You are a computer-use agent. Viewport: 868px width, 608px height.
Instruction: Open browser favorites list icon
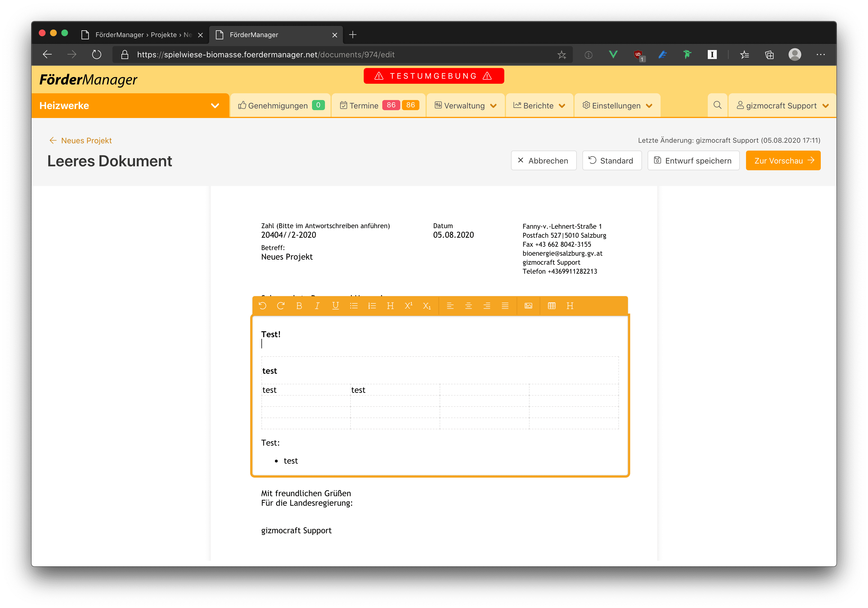(x=744, y=55)
